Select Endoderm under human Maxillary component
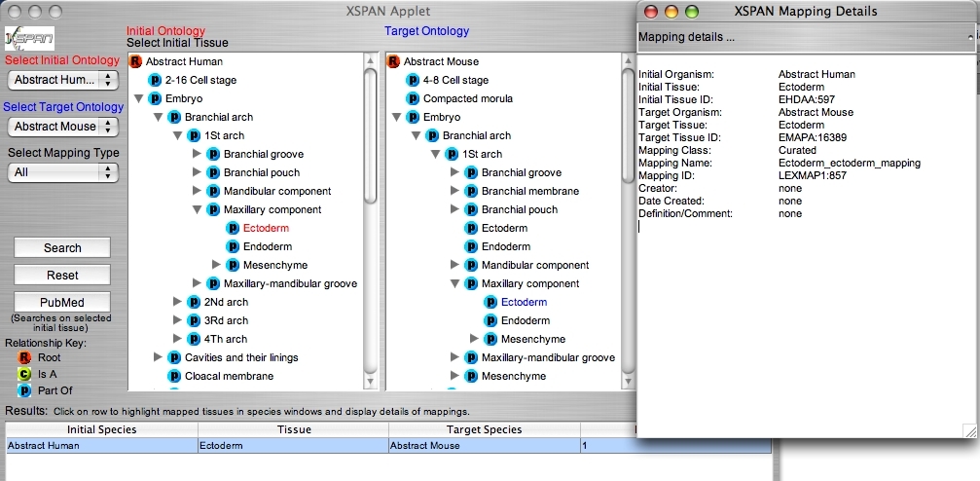The width and height of the screenshot is (980, 481). pos(268,246)
